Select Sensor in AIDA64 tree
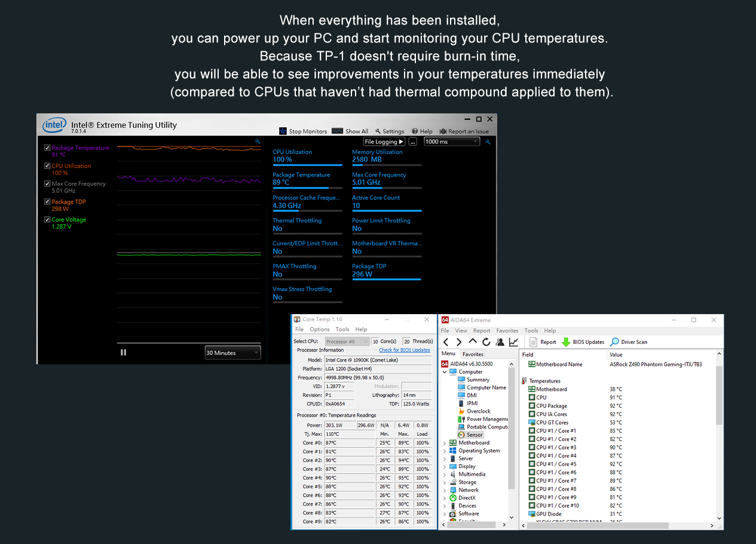Screen dimensions: 756x544 pos(470,435)
